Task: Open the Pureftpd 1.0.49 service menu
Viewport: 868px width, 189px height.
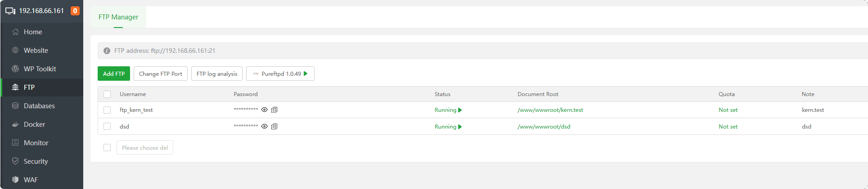Action: coord(280,74)
